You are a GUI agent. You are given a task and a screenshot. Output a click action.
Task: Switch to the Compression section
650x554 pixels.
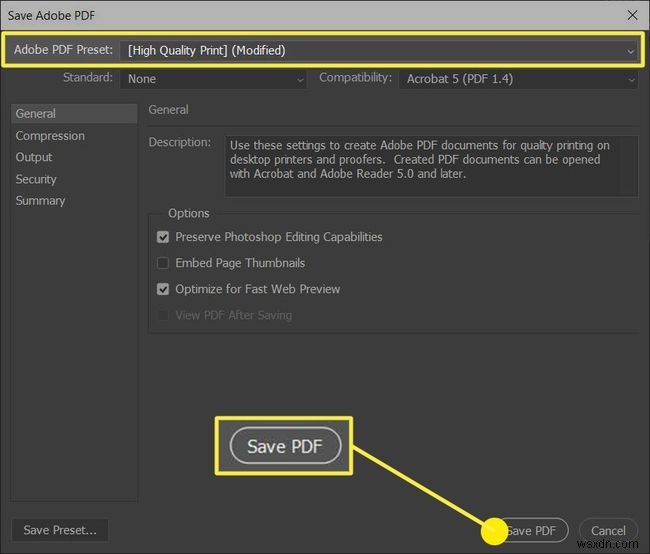50,136
